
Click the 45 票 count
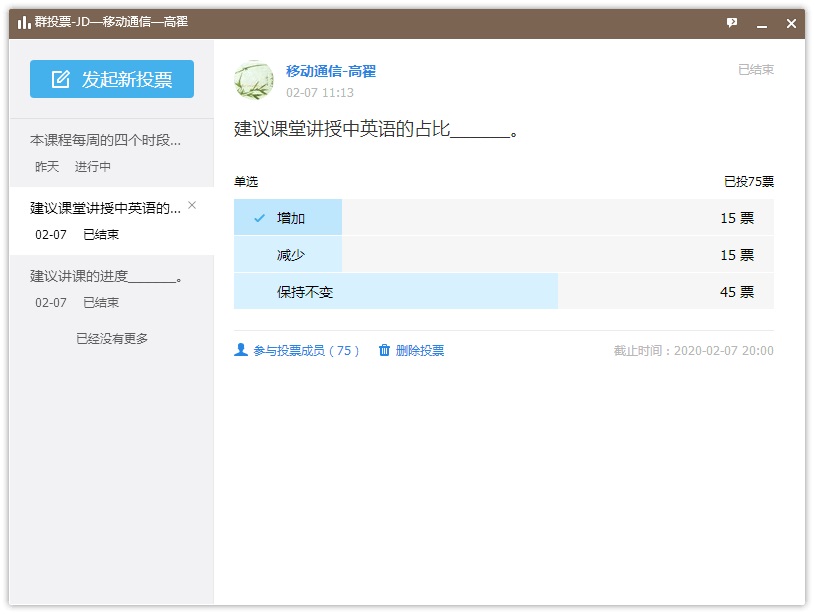pyautogui.click(x=737, y=292)
